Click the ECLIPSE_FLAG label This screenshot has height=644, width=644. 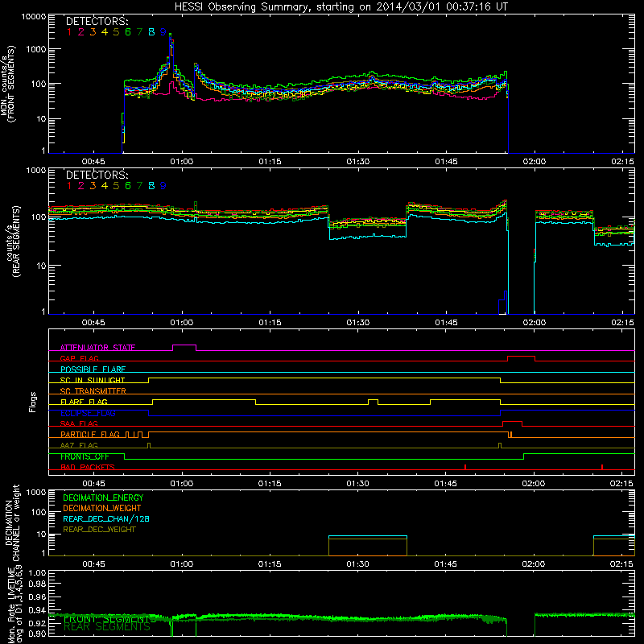88,413
